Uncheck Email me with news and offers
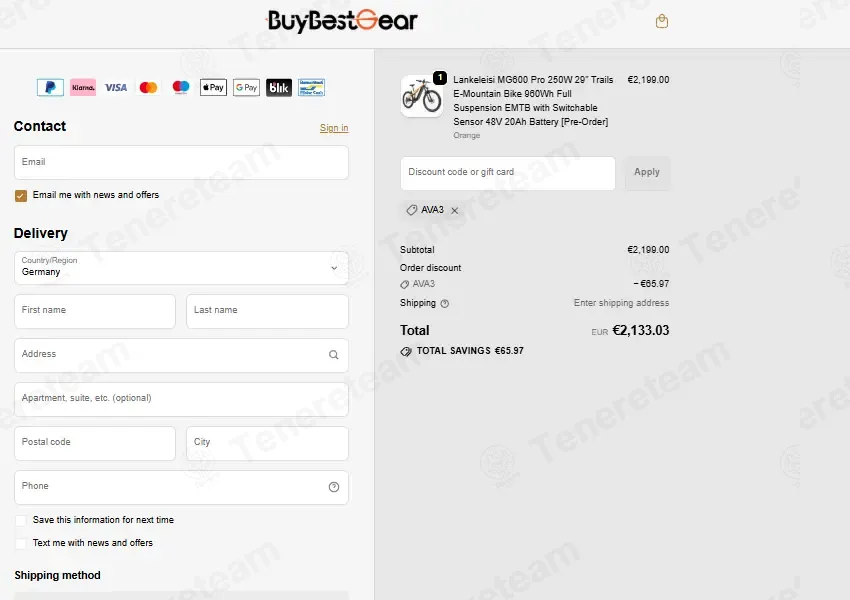Screen dimensions: 850x600 point(21,196)
